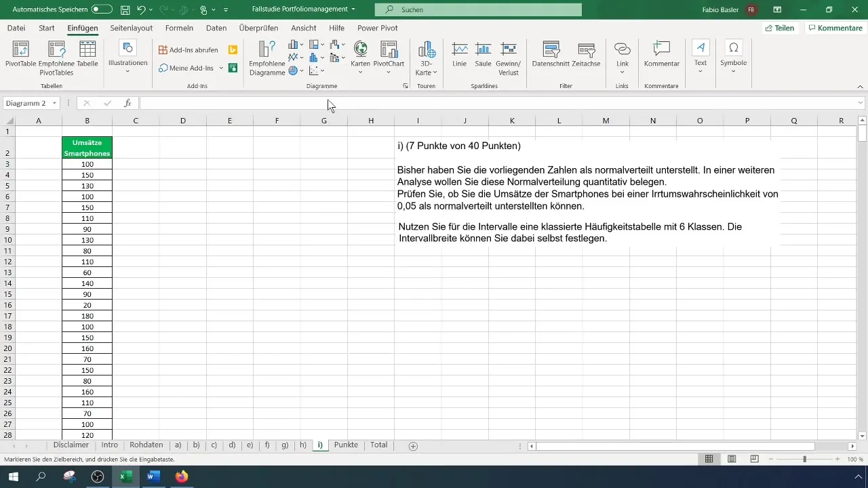The image size is (868, 488).
Task: Click the Undo arrow
Action: pyautogui.click(x=141, y=9)
